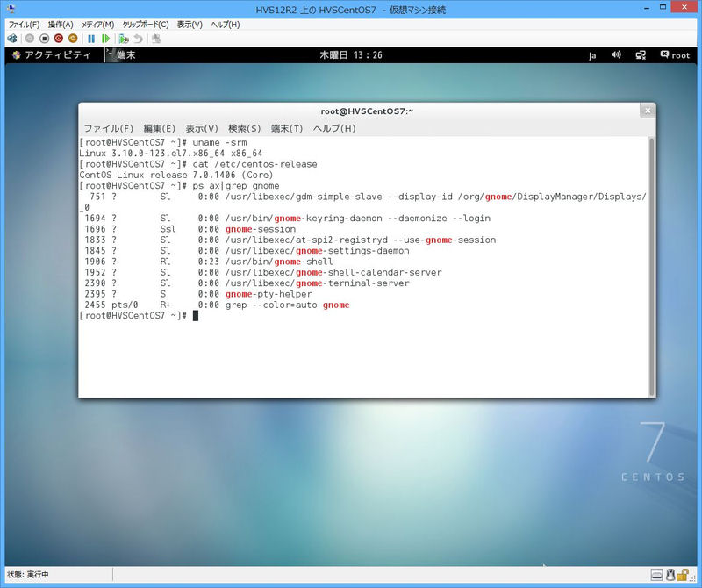Open the GNOME clock showing 木曜日 13:26
Screen dimensions: 702x588
(351, 55)
